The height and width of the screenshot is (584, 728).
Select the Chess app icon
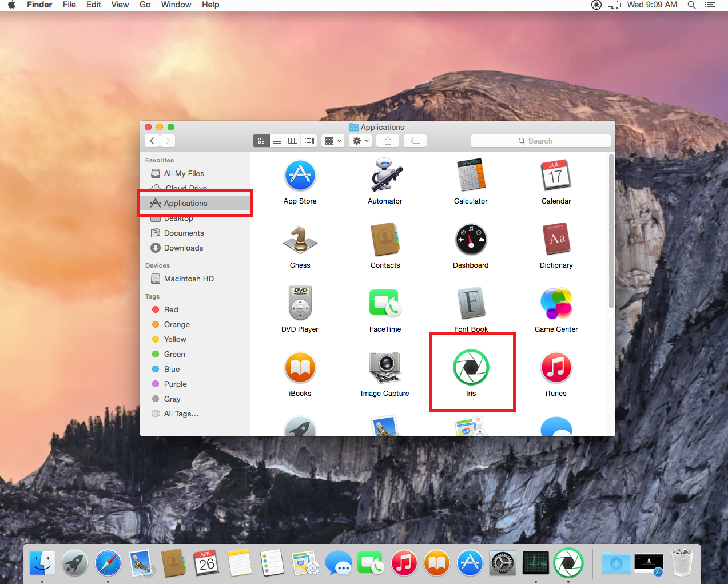[300, 239]
